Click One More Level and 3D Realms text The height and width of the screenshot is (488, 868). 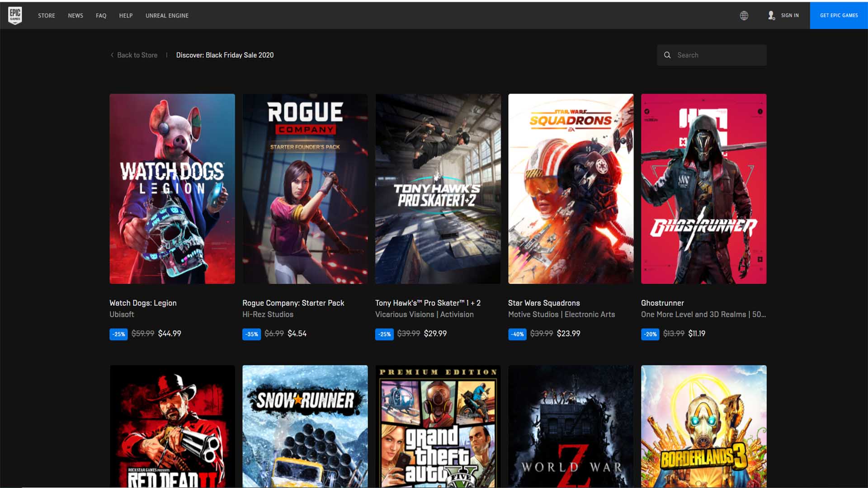click(x=703, y=314)
